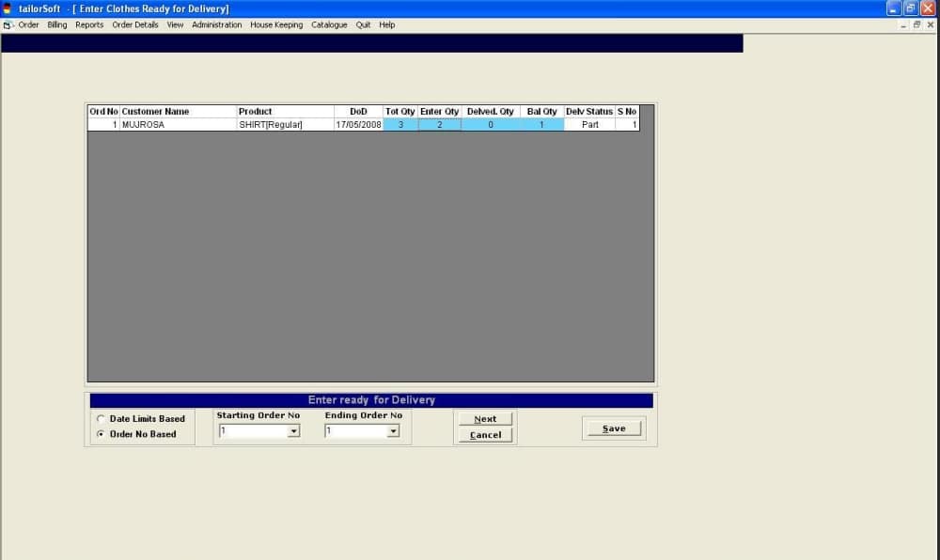Click the tailorSoft application icon in title bar
The width and height of the screenshot is (940, 560).
(x=8, y=8)
